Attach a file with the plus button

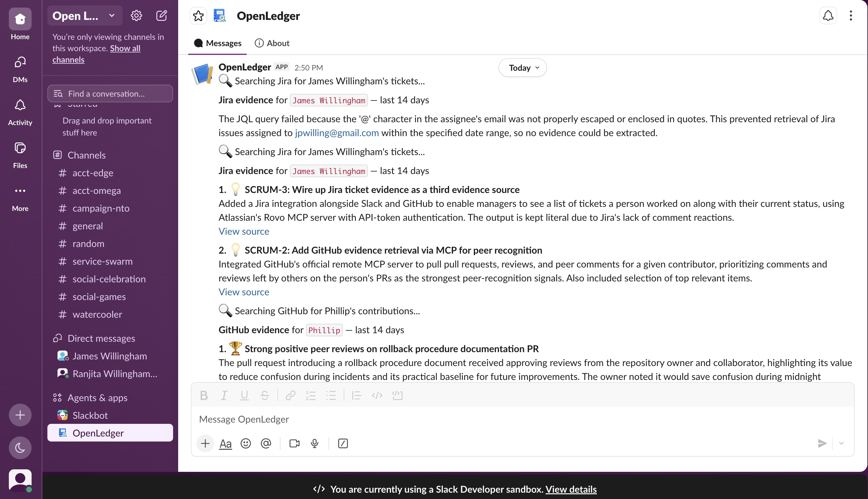[x=205, y=443]
